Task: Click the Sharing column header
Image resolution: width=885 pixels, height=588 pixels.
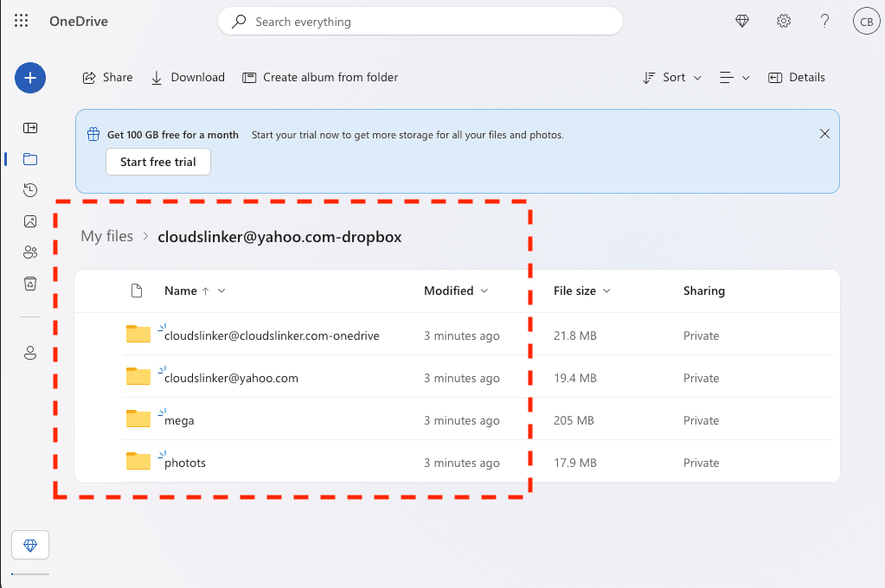Action: pyautogui.click(x=704, y=291)
